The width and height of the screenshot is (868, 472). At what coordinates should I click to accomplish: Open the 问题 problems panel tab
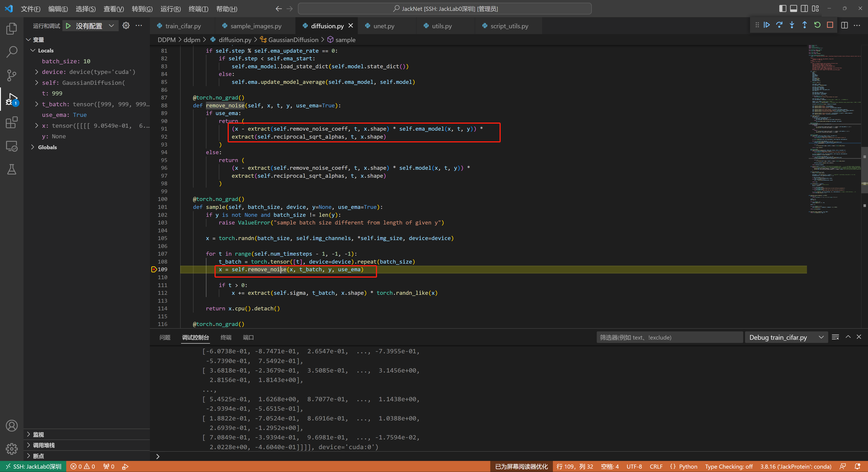(165, 337)
